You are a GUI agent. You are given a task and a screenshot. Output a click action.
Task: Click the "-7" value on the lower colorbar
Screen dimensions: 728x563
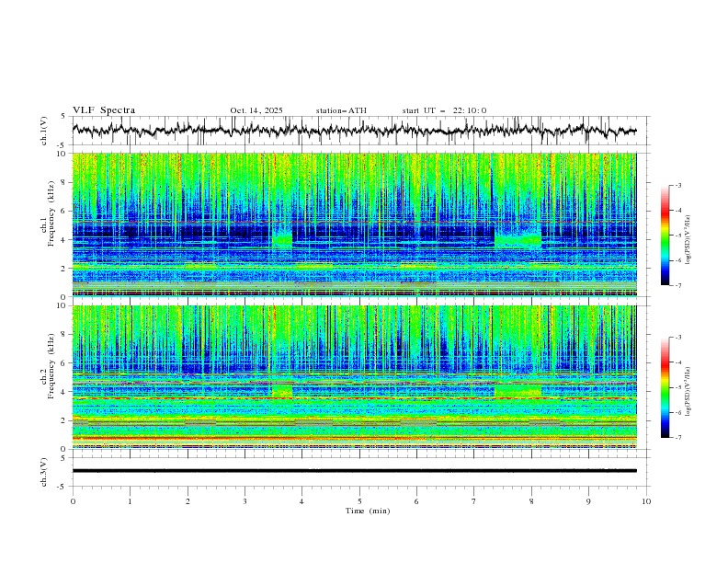(x=677, y=438)
